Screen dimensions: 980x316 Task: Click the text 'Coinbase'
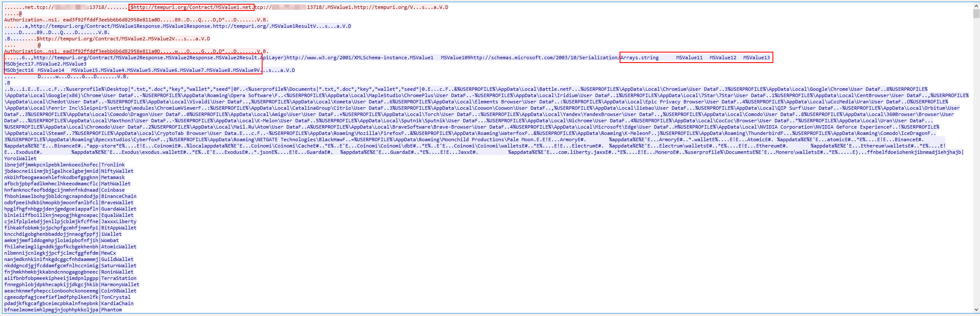pos(113,190)
